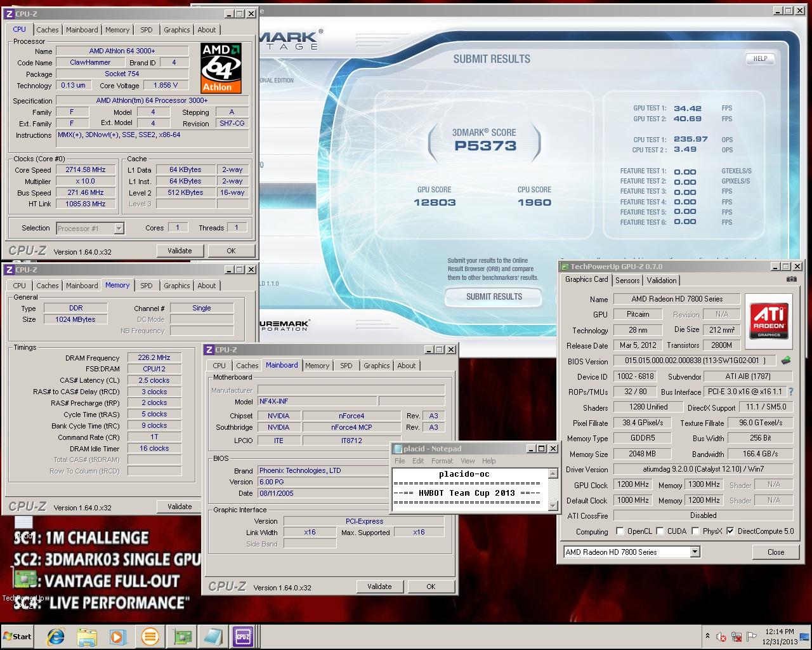Open the TechPowerUp GPU-Z desktop icon
This screenshot has height=650, width=812.
coord(23,587)
